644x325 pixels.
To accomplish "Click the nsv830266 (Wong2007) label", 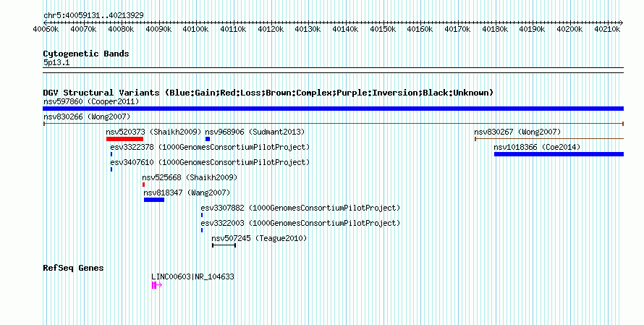I will [x=87, y=117].
